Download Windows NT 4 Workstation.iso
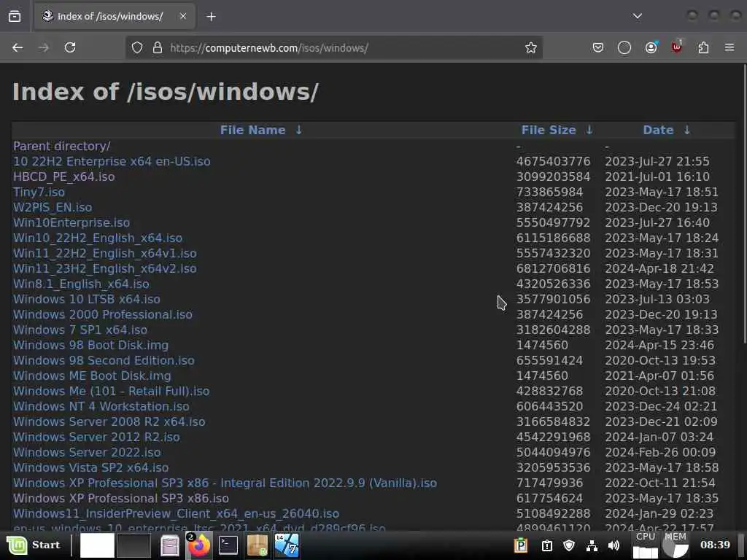 [101, 406]
